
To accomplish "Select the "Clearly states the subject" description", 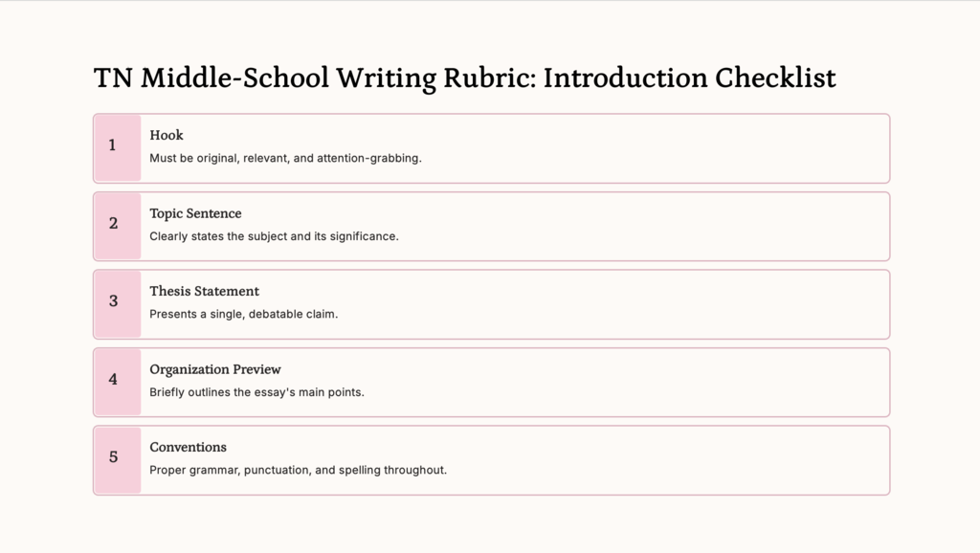I will click(274, 236).
